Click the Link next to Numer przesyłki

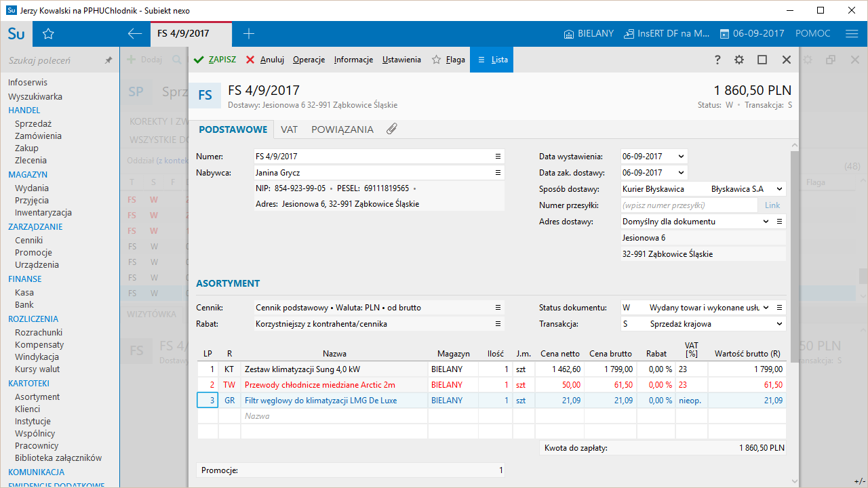click(x=772, y=205)
